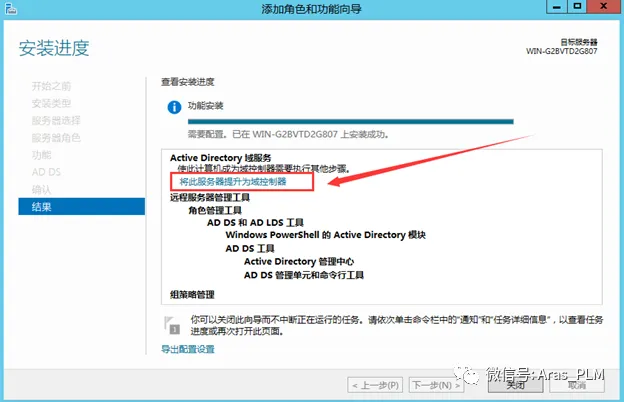
Task: Click the Active Directory 管理中心 entry
Action: 299,261
